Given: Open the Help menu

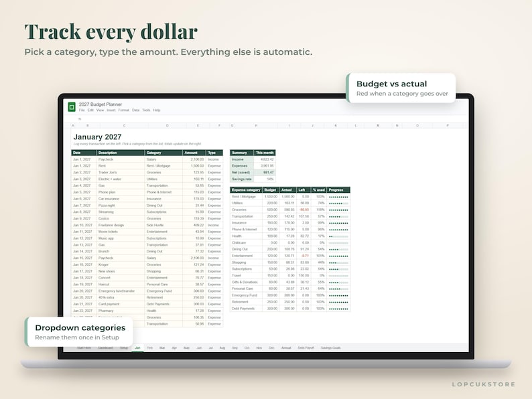Looking at the screenshot, I should pyautogui.click(x=156, y=110).
